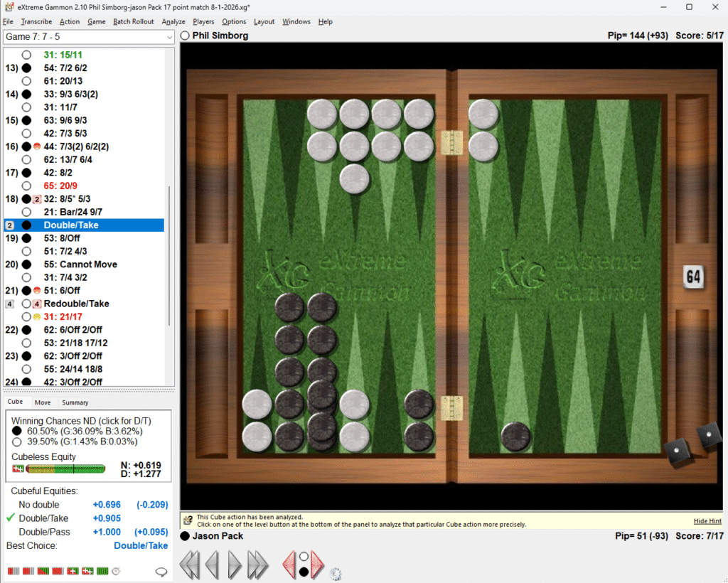Open the Game menu
The image size is (728, 583).
click(x=96, y=21)
